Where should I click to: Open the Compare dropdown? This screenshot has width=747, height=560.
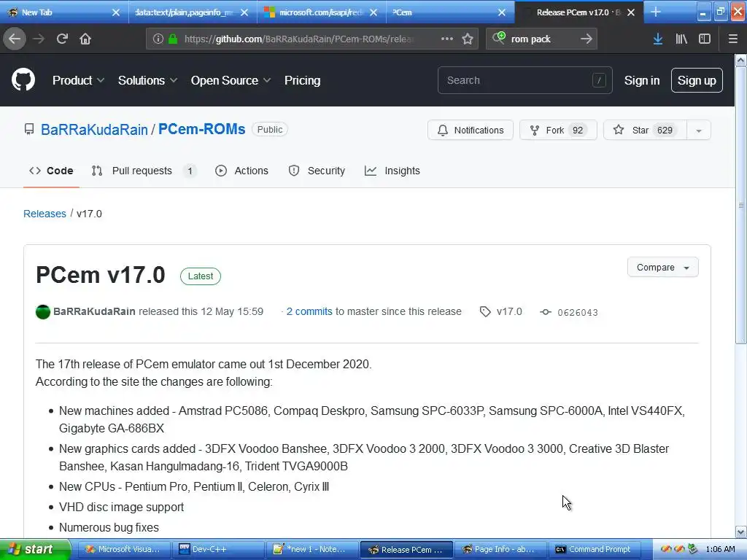(x=662, y=267)
